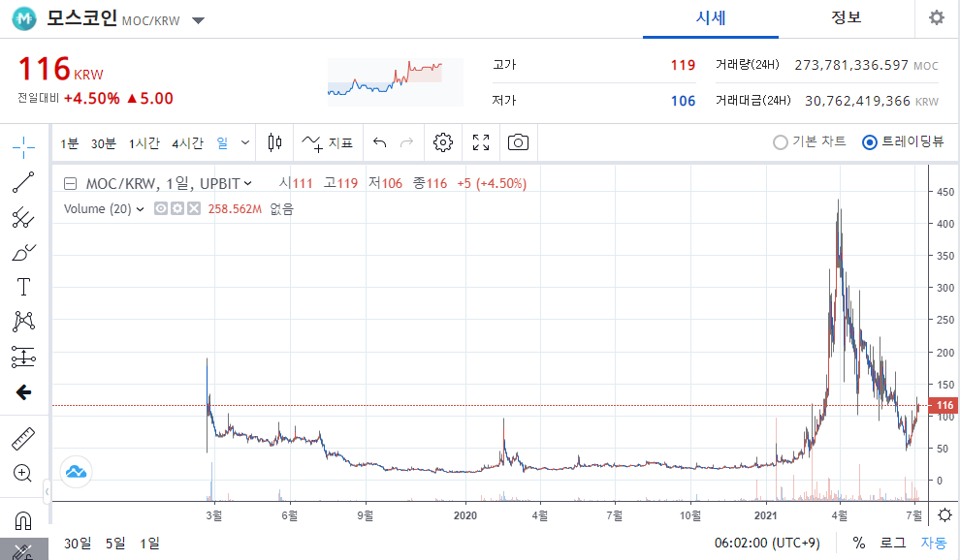Viewport: 960px width, 560px height.
Task: Click the +4.50% daily change text
Action: coord(92,99)
